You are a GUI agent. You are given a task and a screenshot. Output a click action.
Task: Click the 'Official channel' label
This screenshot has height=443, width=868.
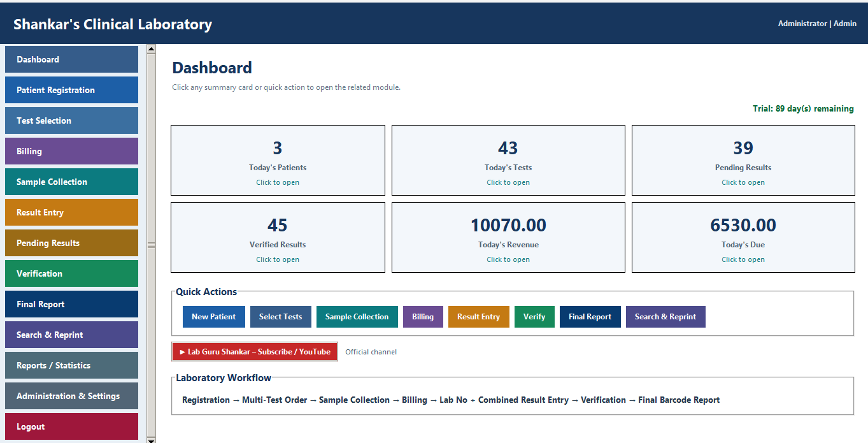click(x=371, y=352)
